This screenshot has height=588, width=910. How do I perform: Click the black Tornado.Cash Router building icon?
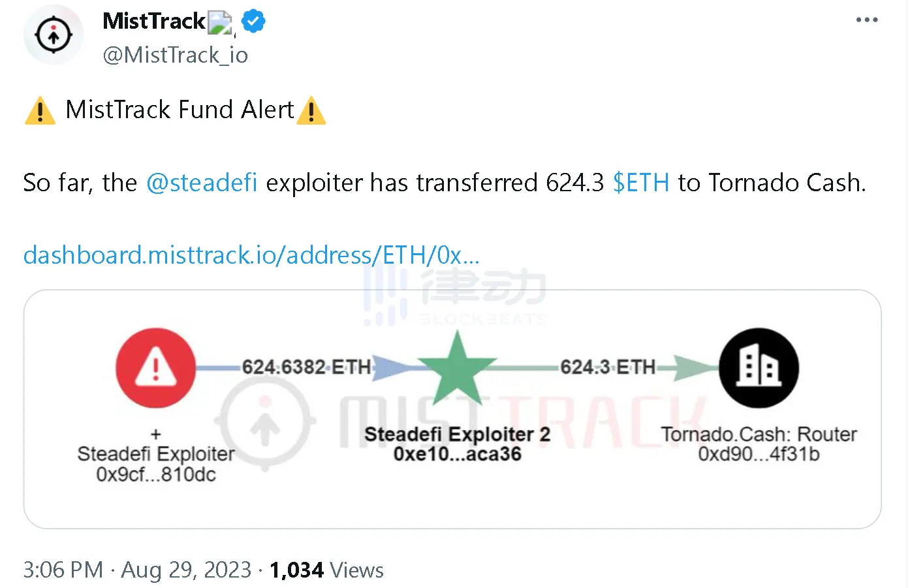pos(759,368)
